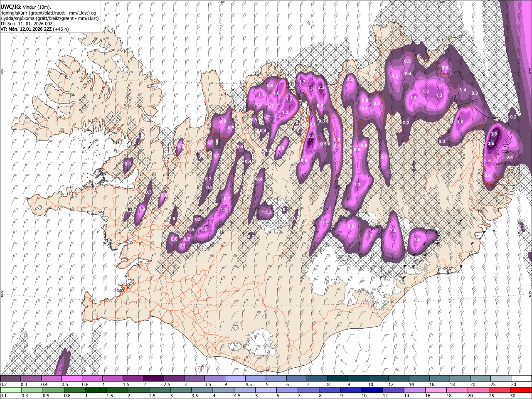Pick the snow legend swatch between 4 and 4.5
Screen dimensions: 532x399
pyautogui.click(x=235, y=379)
